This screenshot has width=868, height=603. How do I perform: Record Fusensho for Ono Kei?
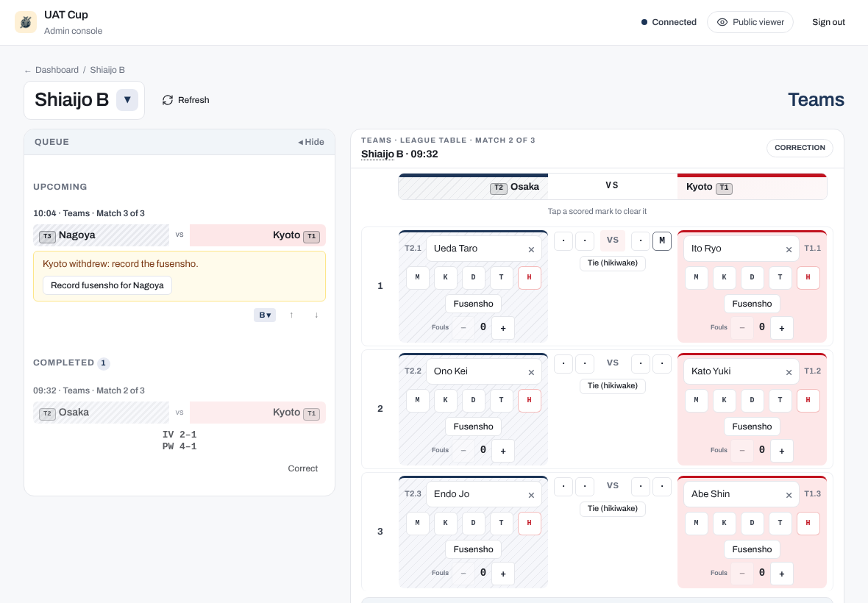tap(473, 427)
